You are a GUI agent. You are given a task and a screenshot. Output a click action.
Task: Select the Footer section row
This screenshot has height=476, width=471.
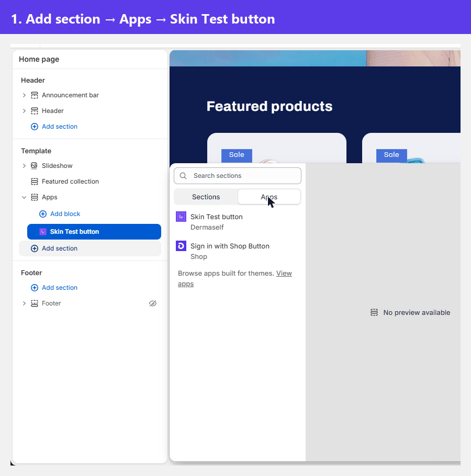pyautogui.click(x=51, y=303)
